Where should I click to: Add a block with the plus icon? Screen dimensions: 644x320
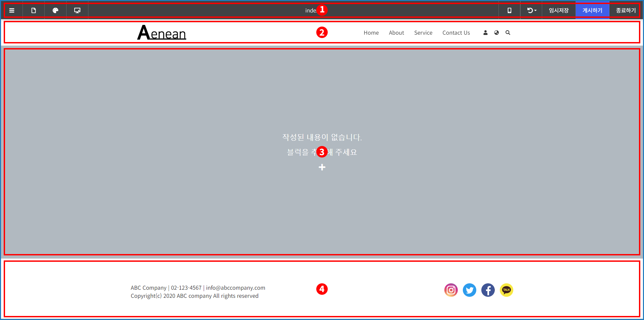coord(322,167)
